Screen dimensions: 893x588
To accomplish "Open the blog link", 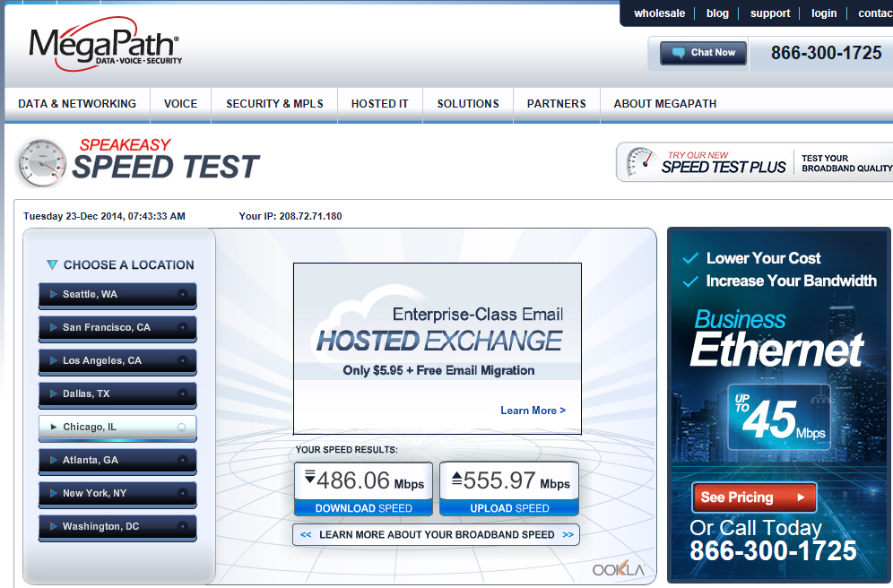I will click(717, 13).
